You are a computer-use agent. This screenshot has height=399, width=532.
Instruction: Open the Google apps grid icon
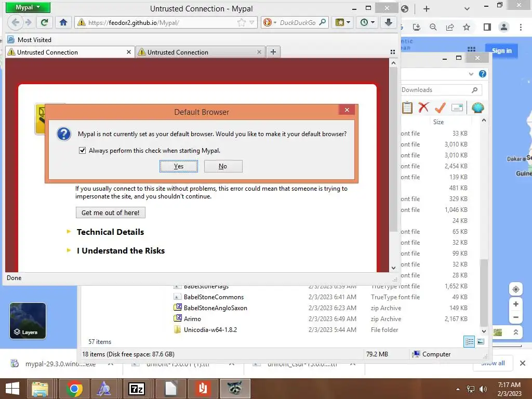(x=471, y=50)
